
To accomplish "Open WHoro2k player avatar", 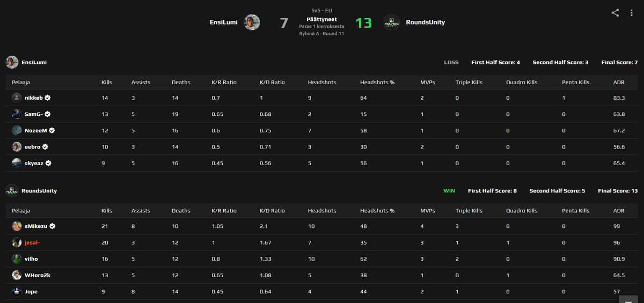I will tap(17, 275).
